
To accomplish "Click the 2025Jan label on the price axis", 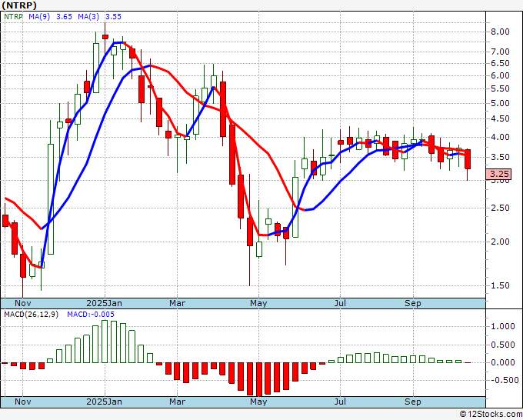I will (104, 303).
